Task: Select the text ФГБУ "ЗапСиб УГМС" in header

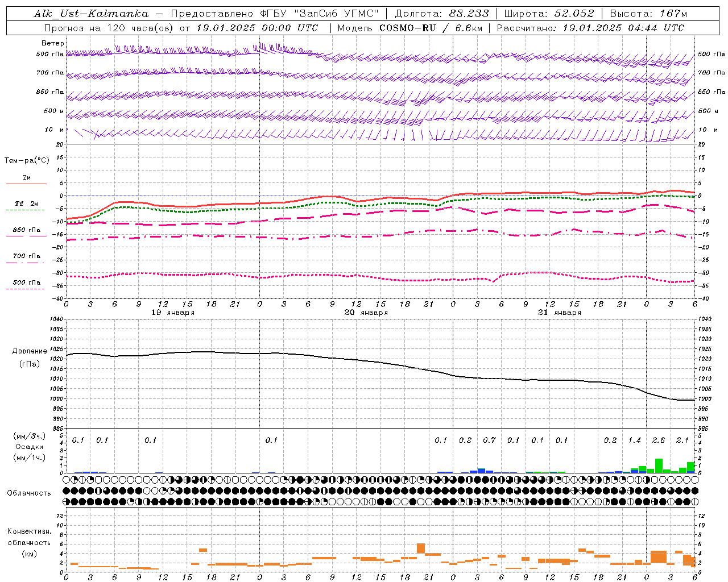Action: coord(320,14)
